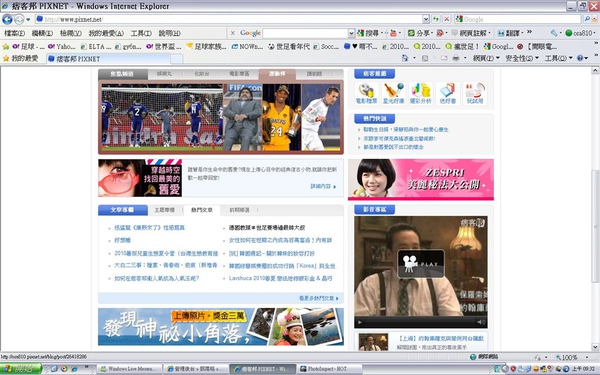Image resolution: width=600 pixels, height=375 pixels.
Task: Open the 檔案(F) File menu
Action: (15, 33)
